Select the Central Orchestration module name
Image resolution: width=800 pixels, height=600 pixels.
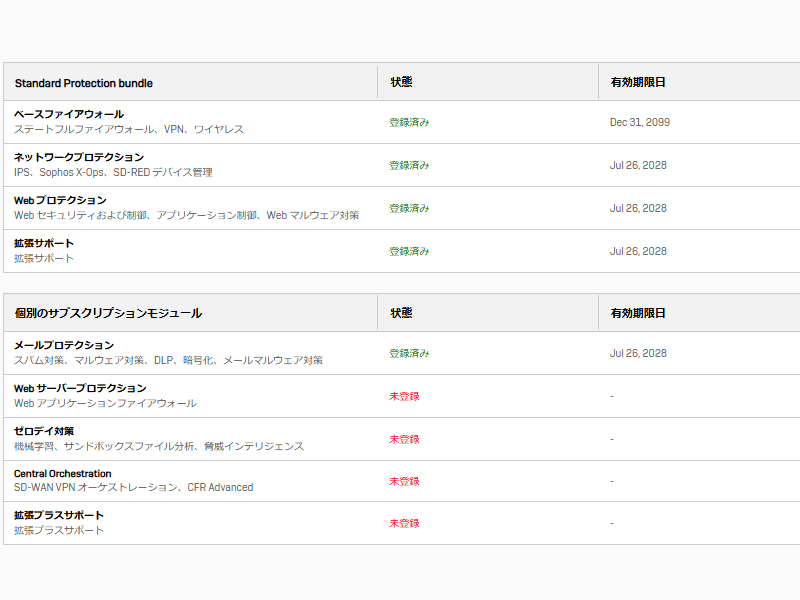[63, 473]
